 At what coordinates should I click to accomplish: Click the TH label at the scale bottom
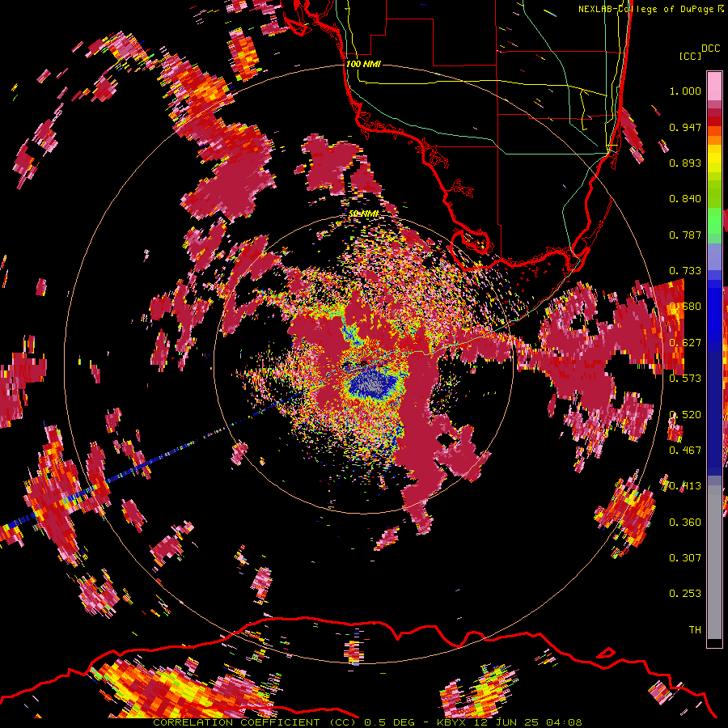coord(695,630)
